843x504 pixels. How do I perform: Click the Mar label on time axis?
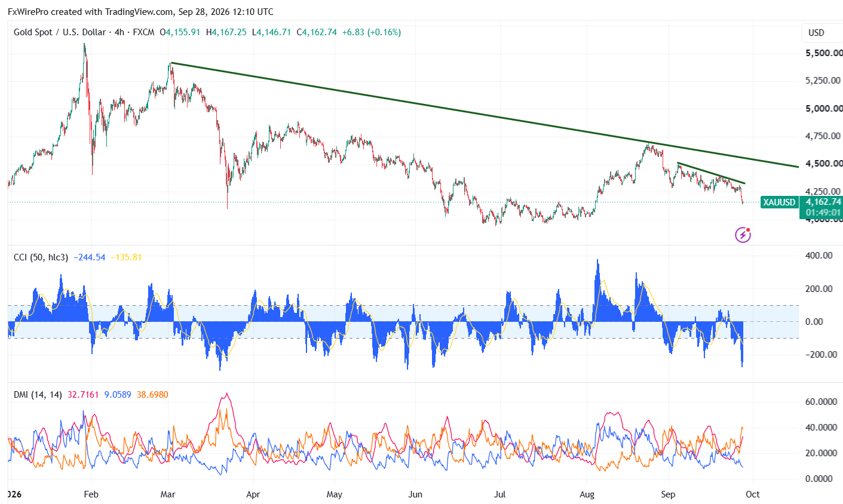pyautogui.click(x=168, y=494)
